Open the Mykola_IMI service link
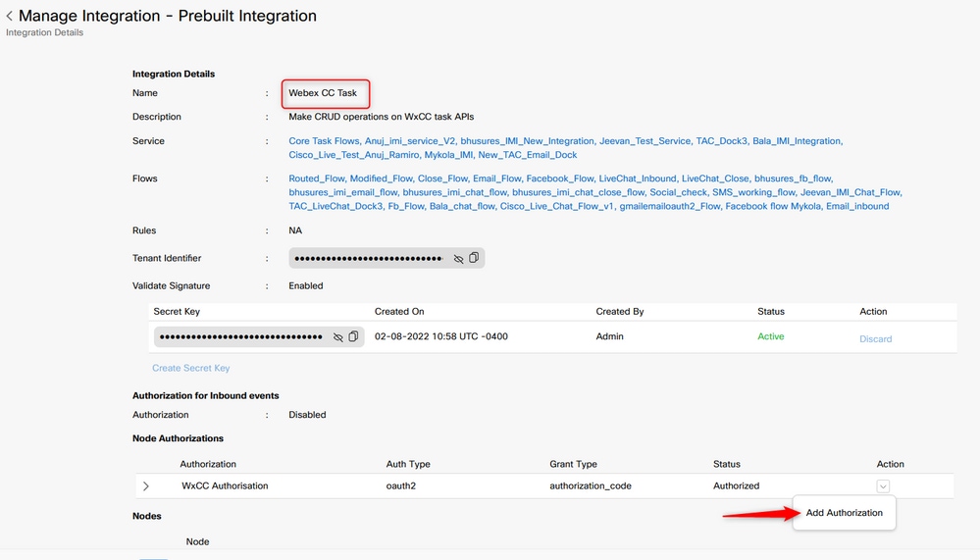Image resolution: width=980 pixels, height=560 pixels. [x=448, y=155]
